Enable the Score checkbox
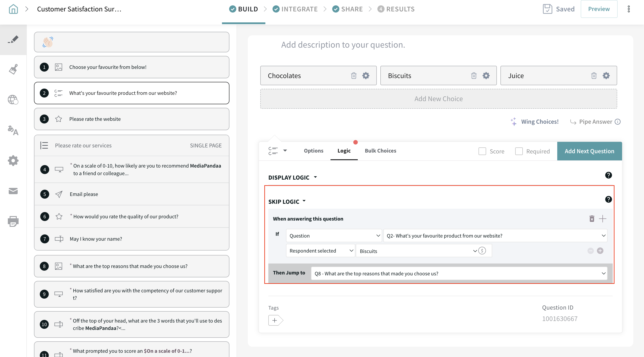Viewport: 644px width, 357px height. [482, 151]
